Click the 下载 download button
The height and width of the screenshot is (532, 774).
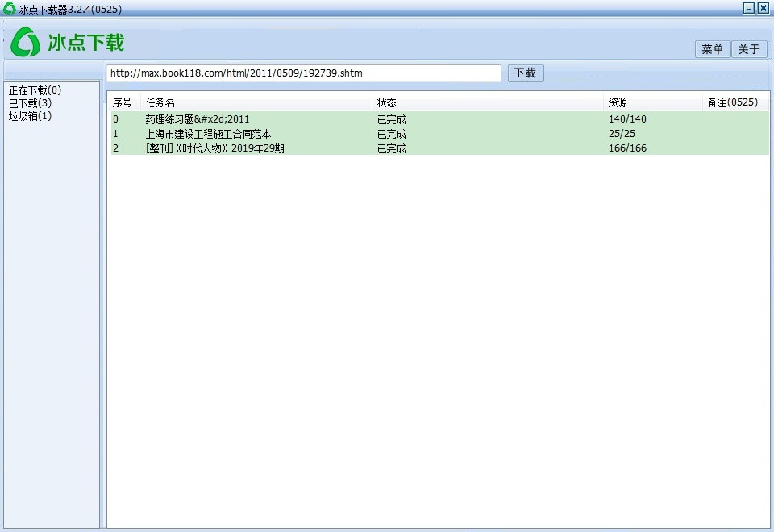pos(525,73)
